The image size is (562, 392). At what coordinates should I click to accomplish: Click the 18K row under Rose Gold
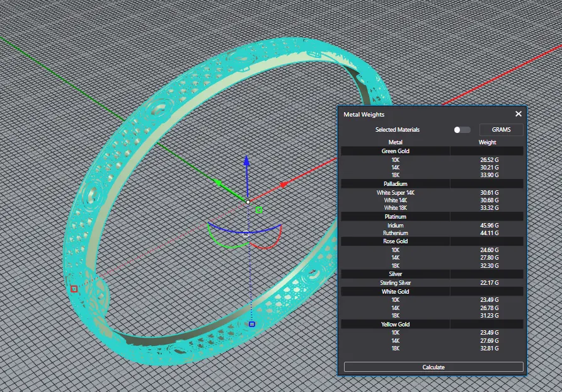(x=432, y=265)
